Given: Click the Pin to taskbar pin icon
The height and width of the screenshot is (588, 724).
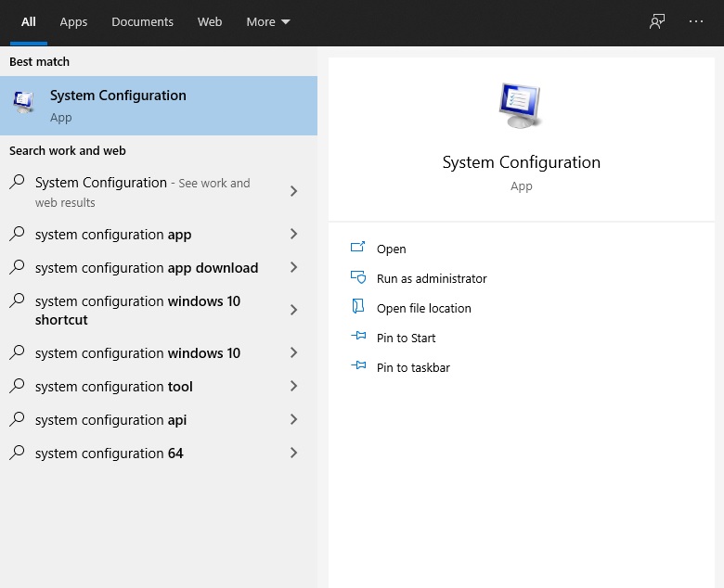Looking at the screenshot, I should point(358,365).
